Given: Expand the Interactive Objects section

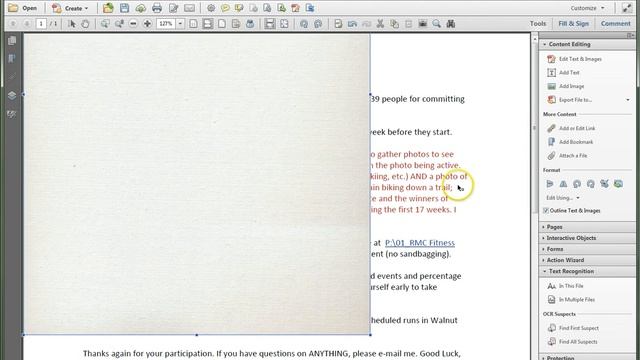Looking at the screenshot, I should [x=587, y=238].
